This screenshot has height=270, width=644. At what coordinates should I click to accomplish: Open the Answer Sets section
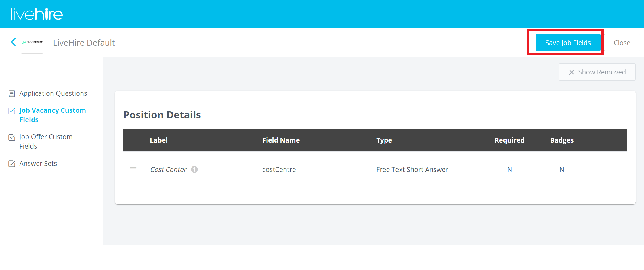pyautogui.click(x=38, y=164)
